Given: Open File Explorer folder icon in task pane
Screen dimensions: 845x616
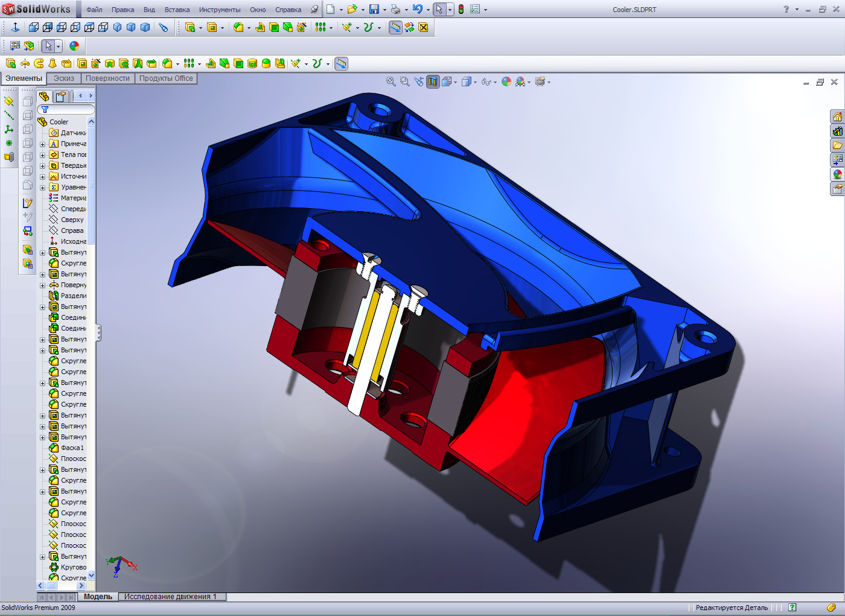Looking at the screenshot, I should [837, 145].
